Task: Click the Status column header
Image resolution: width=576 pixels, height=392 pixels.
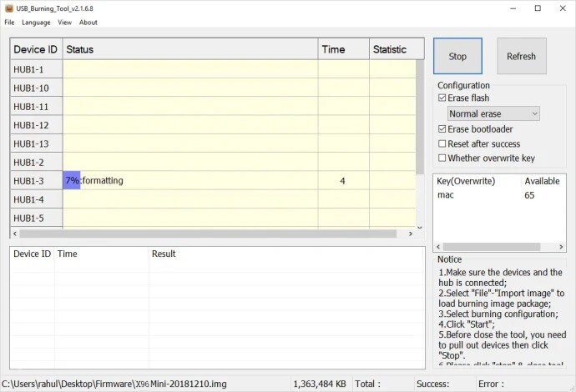Action: (190, 49)
